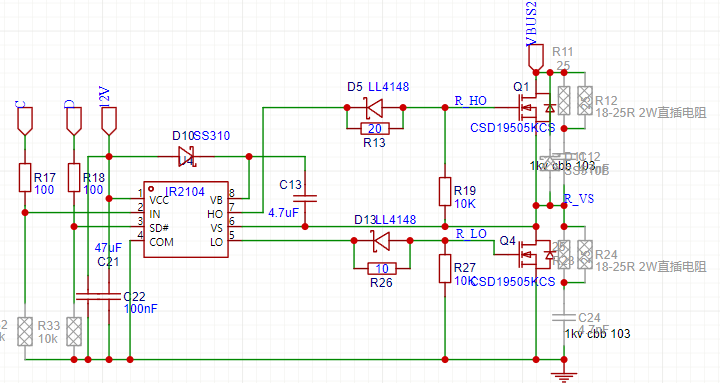This screenshot has height=383, width=720.
Task: Click the C13 designator text
Action: click(x=290, y=185)
